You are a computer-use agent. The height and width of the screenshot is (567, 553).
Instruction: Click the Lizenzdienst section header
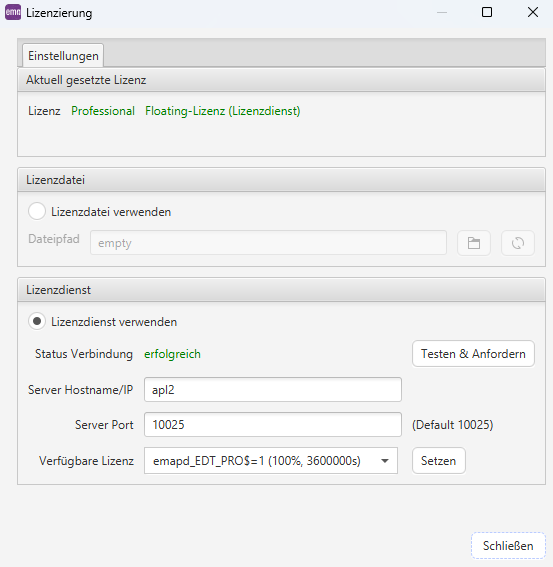pos(281,290)
